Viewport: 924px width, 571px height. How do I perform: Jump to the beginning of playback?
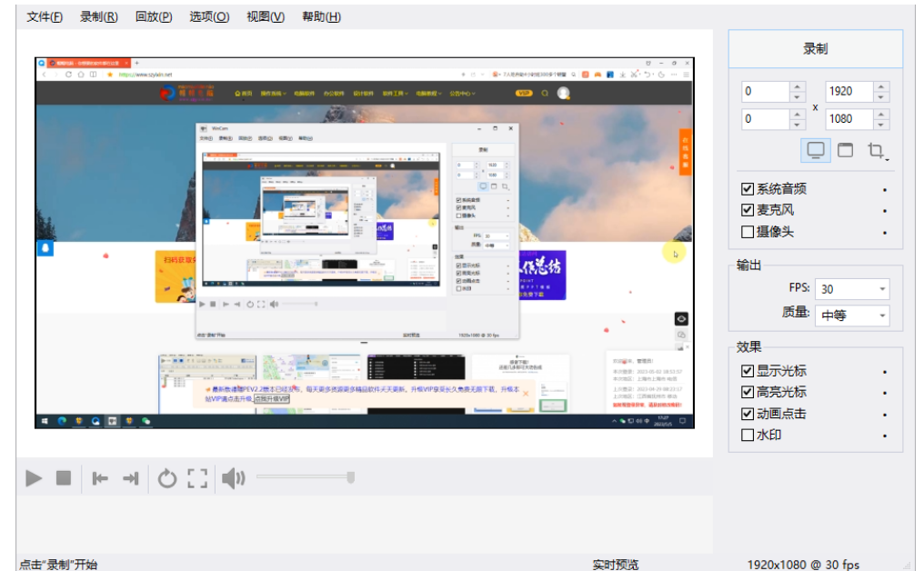[100, 478]
